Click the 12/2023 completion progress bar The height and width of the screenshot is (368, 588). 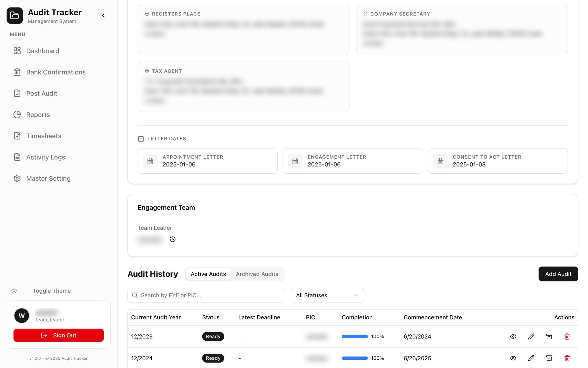pyautogui.click(x=355, y=336)
